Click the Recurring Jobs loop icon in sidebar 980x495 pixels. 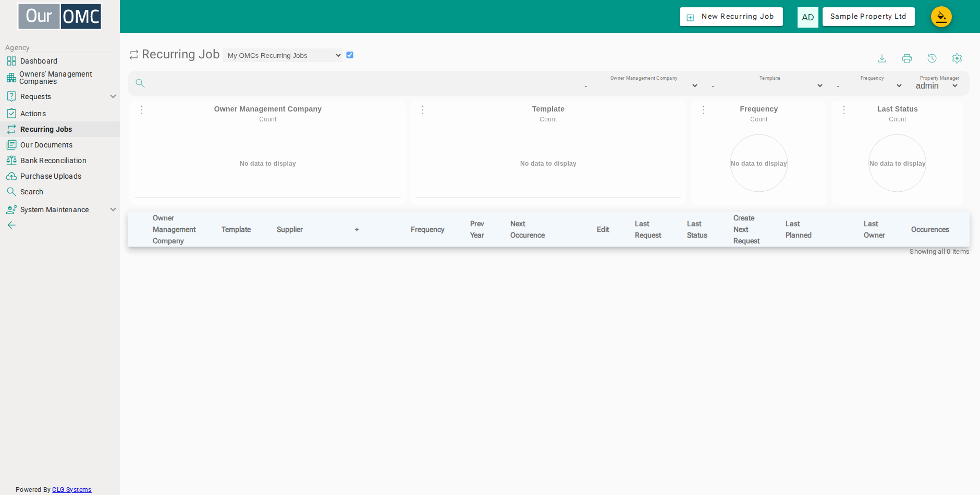pyautogui.click(x=11, y=129)
